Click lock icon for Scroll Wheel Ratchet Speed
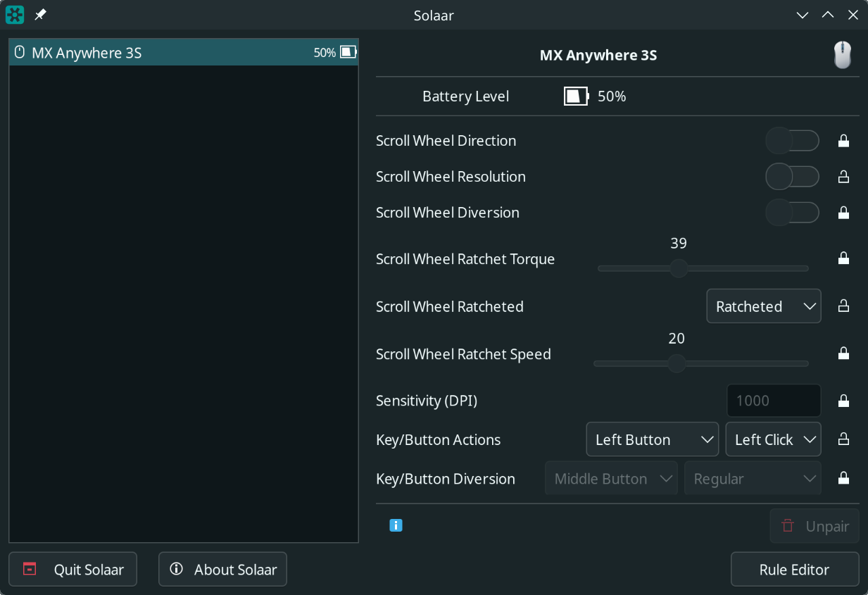 point(843,353)
